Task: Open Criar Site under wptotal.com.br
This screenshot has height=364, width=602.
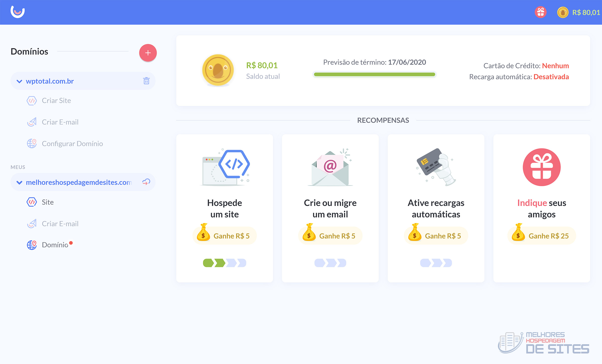Action: click(56, 101)
